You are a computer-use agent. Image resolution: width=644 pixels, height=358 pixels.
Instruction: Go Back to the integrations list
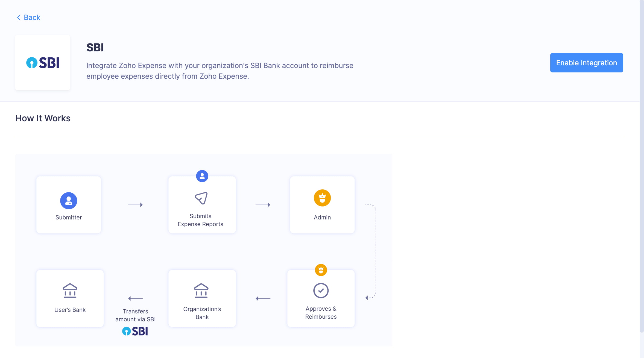coord(28,17)
